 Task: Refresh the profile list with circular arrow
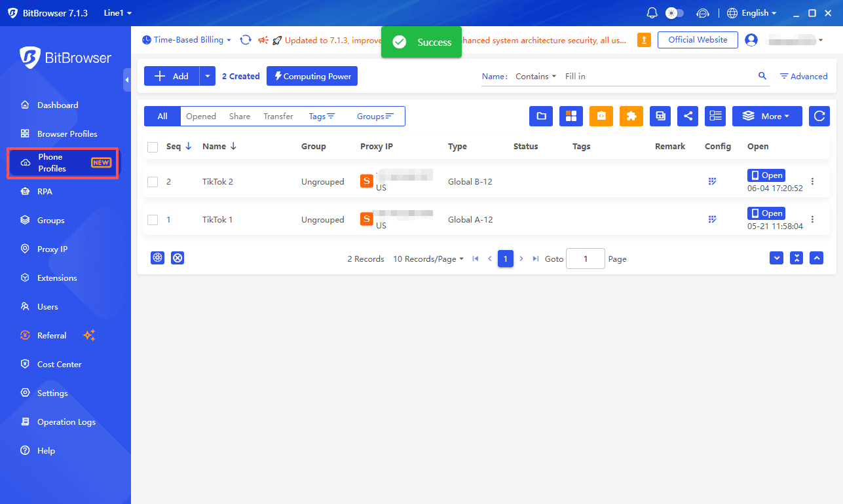pyautogui.click(x=819, y=116)
